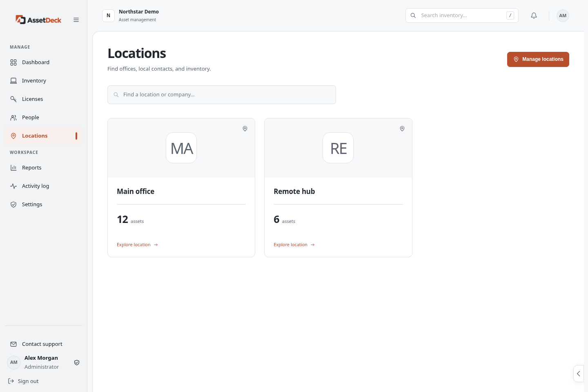
Task: Click the AM avatar in sidebar footer
Action: [14, 362]
